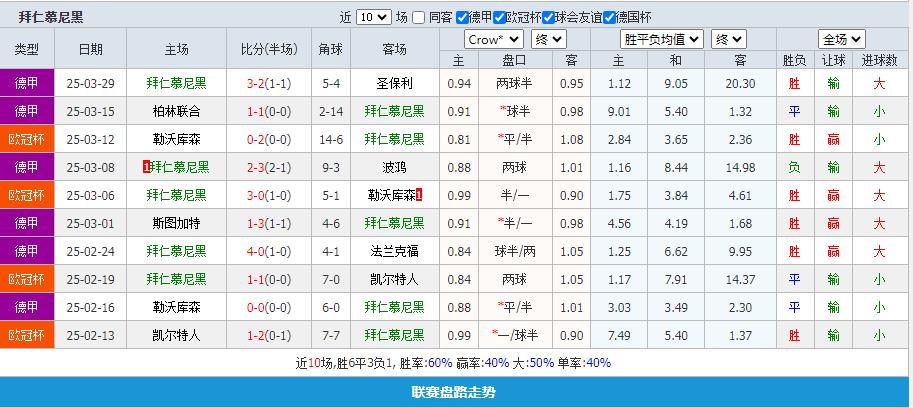
Task: Click date 25-03-01 cell
Action: [90, 223]
